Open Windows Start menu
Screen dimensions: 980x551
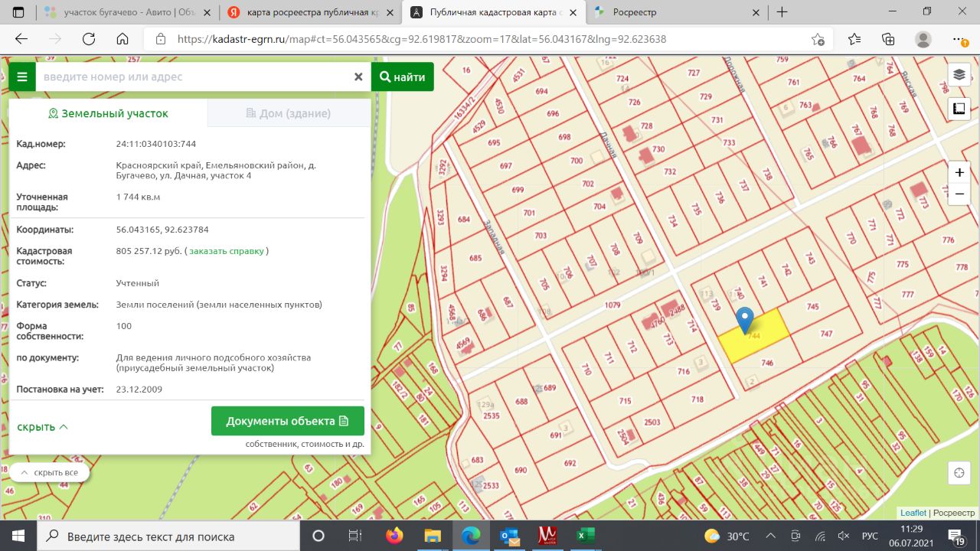(x=18, y=536)
